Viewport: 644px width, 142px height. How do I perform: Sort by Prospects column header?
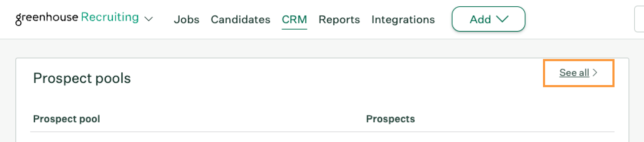390,119
